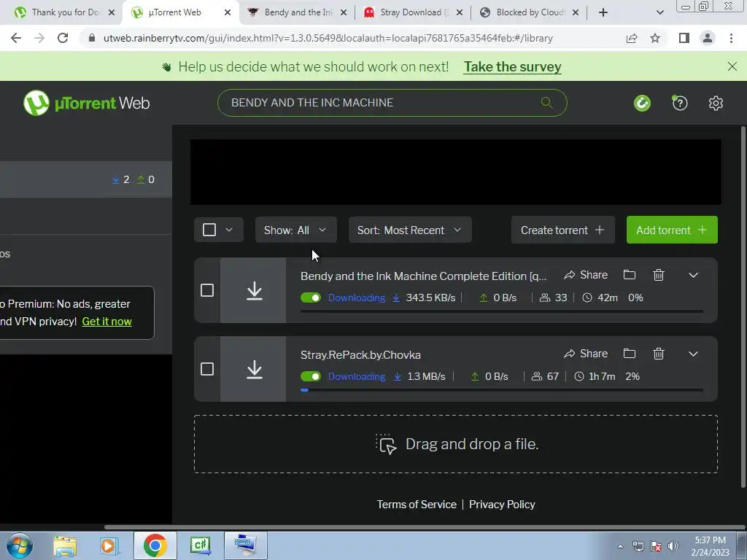
Task: Click the Stray.RePack torrent progress bar
Action: 502,390
